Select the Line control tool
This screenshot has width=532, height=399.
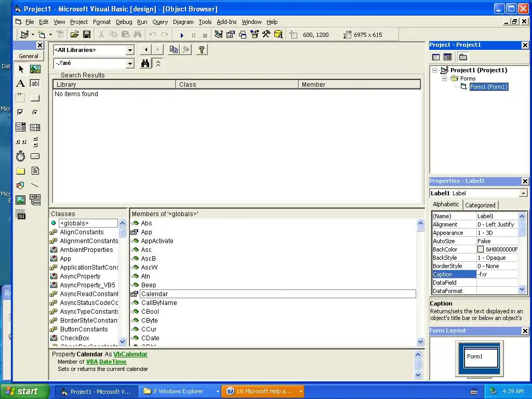(x=35, y=185)
